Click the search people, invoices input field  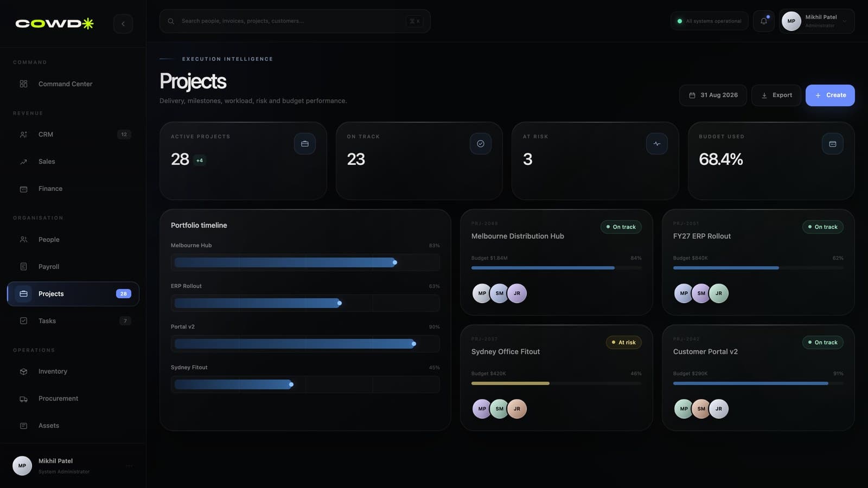click(x=295, y=21)
